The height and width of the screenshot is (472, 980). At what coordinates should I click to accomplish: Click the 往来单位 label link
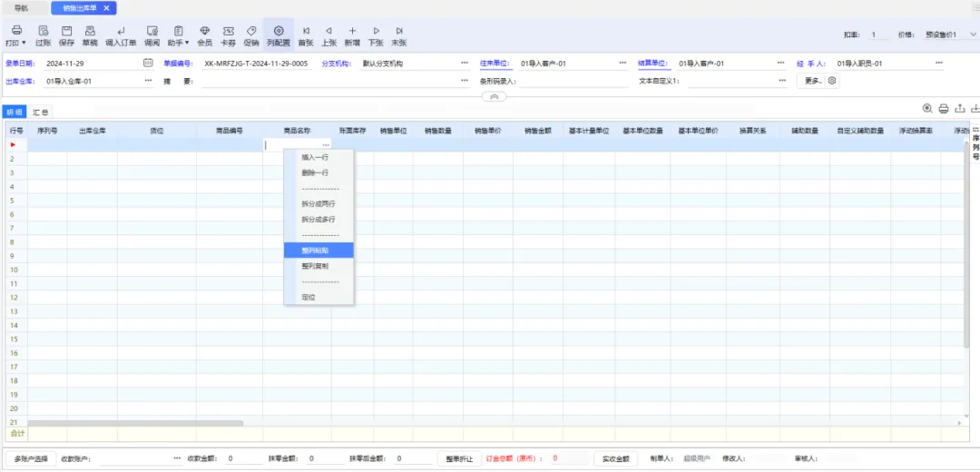point(495,64)
